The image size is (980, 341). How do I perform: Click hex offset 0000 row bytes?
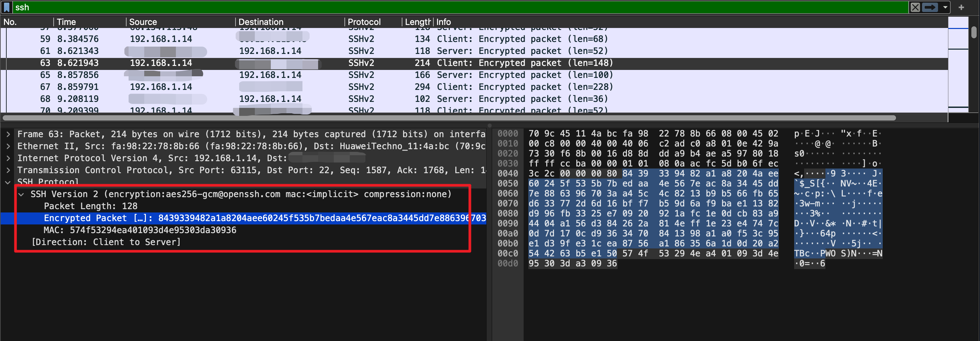[653, 134]
